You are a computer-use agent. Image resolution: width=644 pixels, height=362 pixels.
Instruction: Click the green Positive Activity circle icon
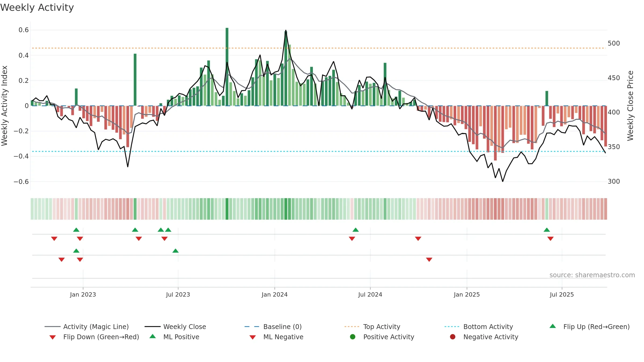353,337
